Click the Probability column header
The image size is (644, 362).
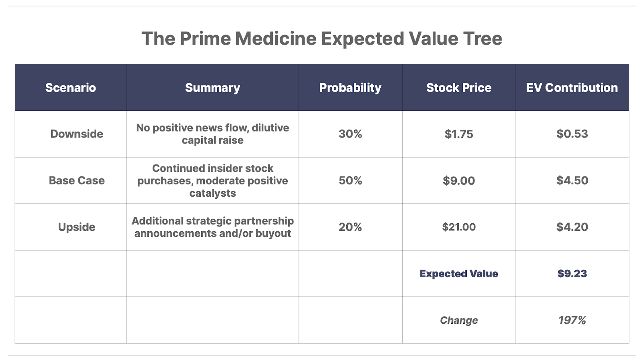click(x=350, y=88)
